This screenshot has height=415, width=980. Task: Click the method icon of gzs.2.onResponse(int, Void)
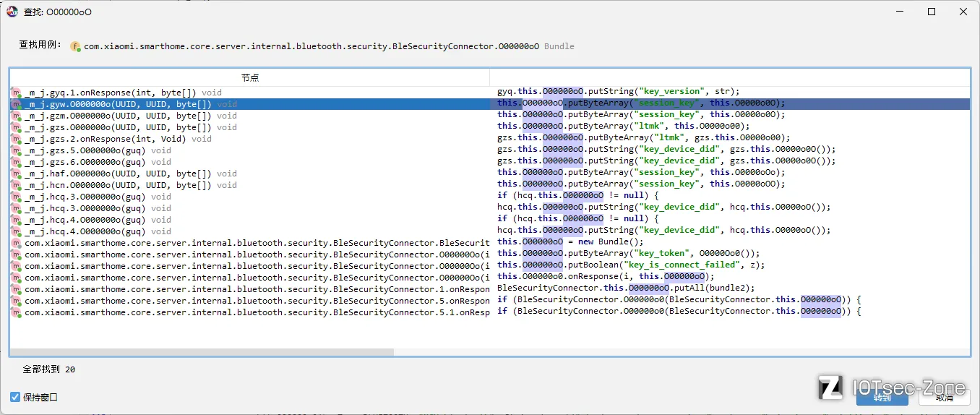pos(16,139)
